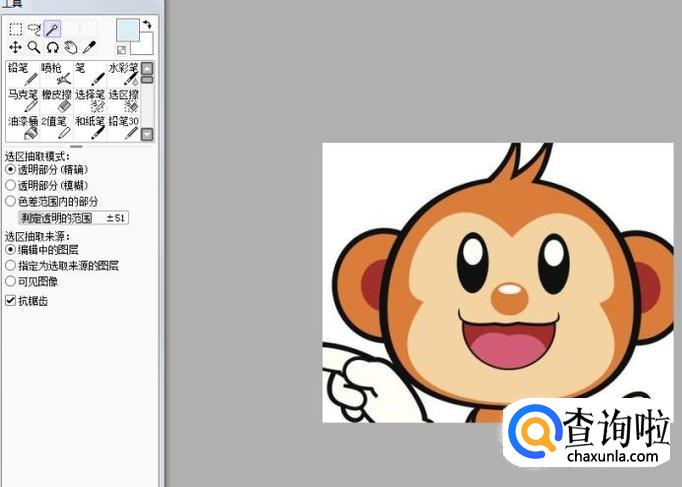Image resolution: width=682 pixels, height=487 pixels.
Task: Click the brush list scrollbar thumb
Action: point(147,80)
